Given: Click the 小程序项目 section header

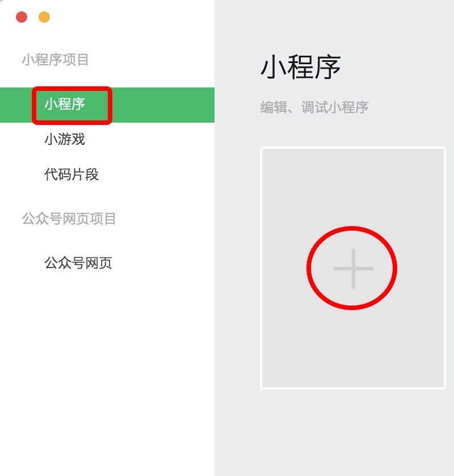Looking at the screenshot, I should click(x=55, y=60).
